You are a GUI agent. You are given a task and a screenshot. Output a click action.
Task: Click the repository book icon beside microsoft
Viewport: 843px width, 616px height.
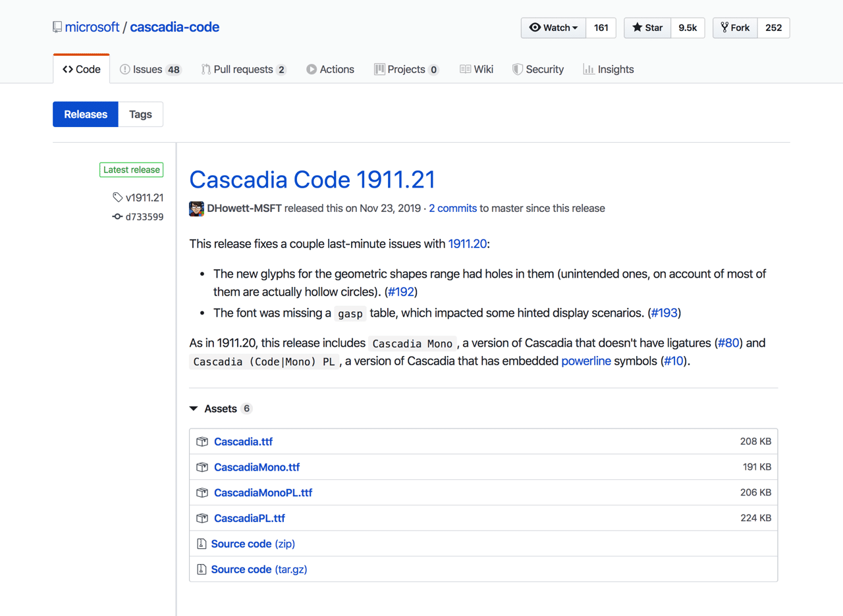55,26
